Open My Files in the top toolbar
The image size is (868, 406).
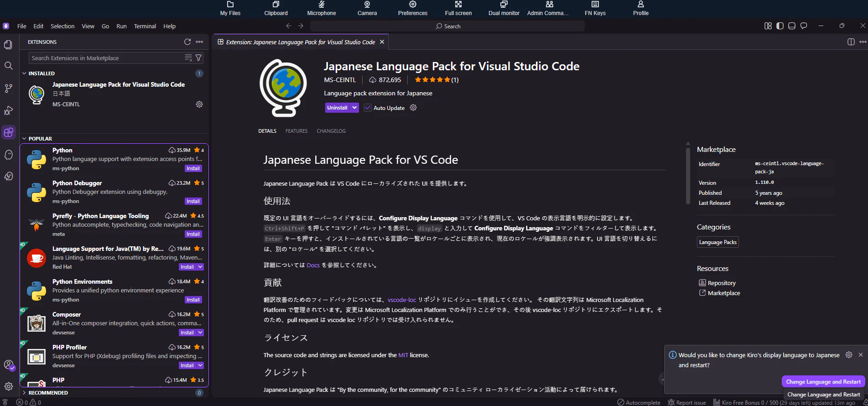click(x=230, y=9)
